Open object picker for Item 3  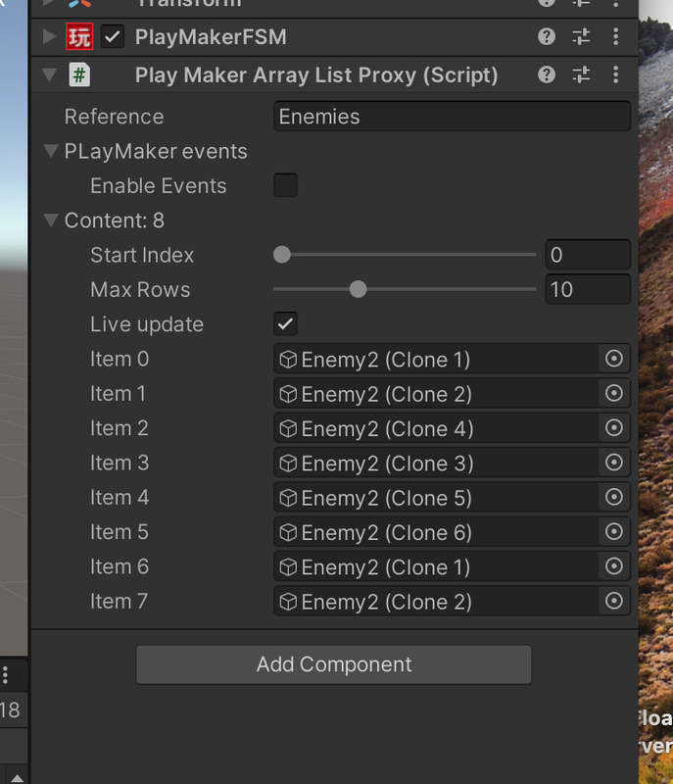tap(614, 463)
